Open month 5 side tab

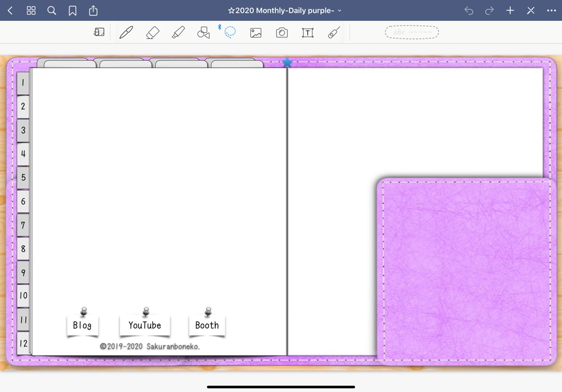(x=23, y=178)
